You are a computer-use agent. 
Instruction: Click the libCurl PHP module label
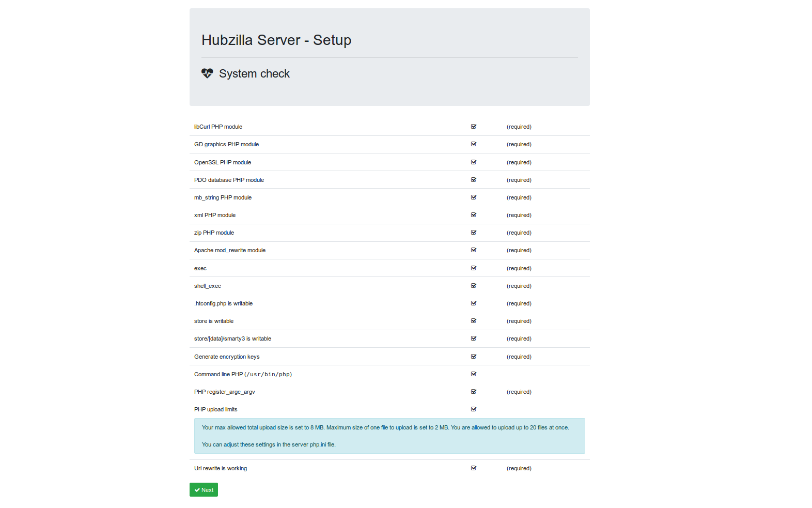point(218,127)
